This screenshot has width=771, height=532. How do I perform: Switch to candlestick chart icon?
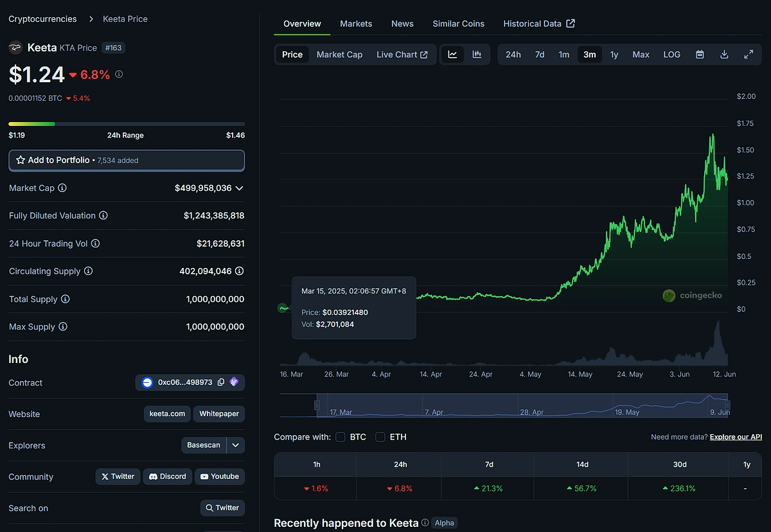tap(477, 55)
